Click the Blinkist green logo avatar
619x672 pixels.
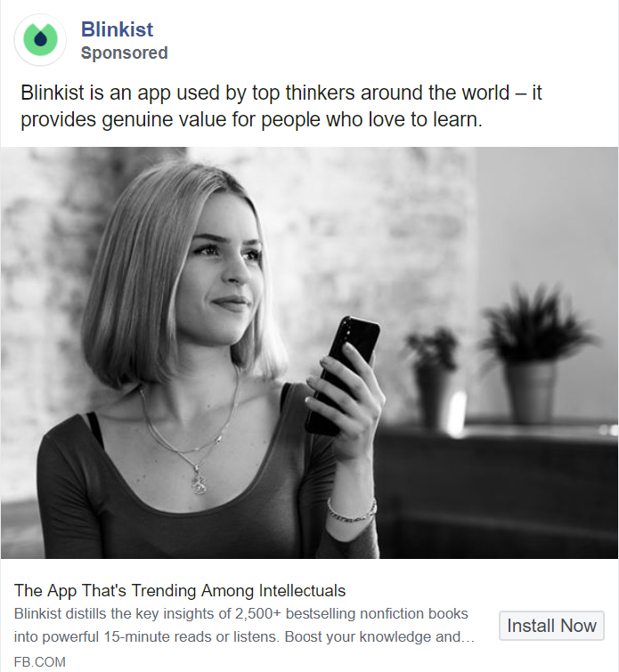40,39
